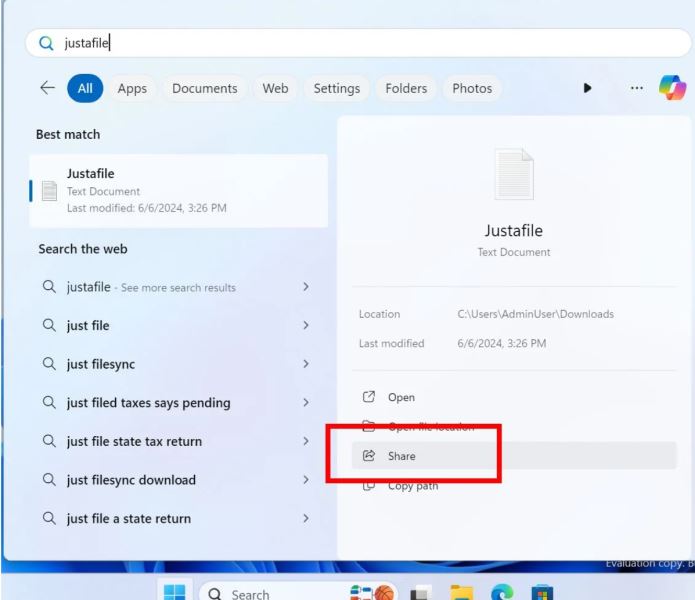Click the Justafile text document icon in Best match
This screenshot has width=695, height=600.
coord(49,191)
